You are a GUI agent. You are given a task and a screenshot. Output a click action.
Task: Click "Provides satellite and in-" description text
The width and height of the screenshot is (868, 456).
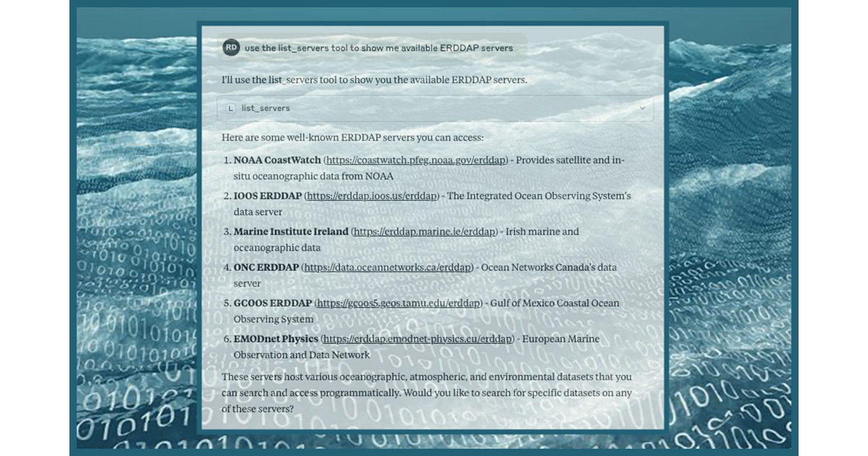pos(570,160)
